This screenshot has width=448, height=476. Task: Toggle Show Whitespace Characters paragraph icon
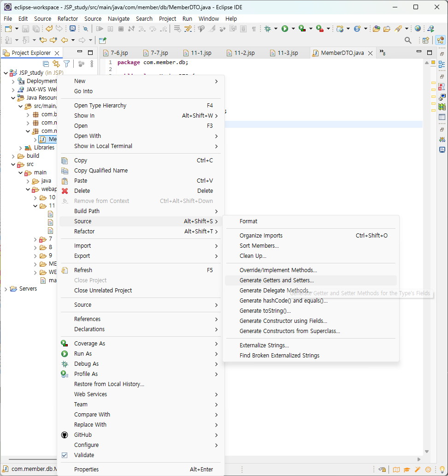point(254,29)
